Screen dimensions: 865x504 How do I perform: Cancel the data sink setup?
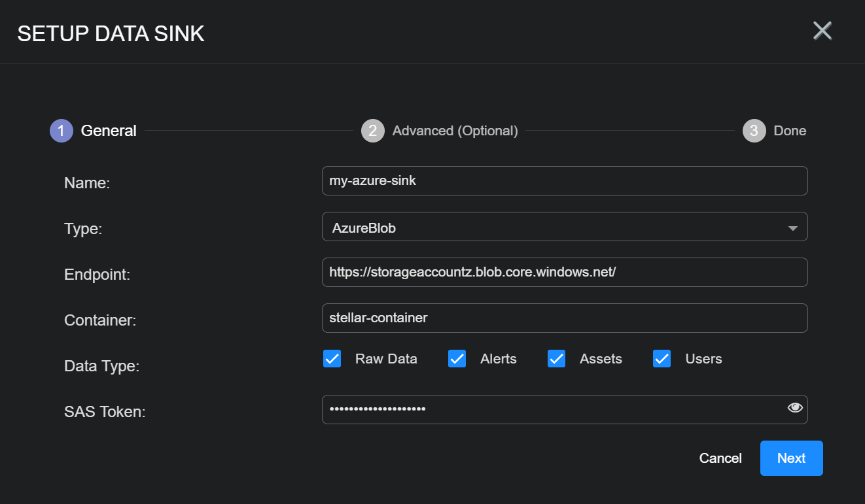coord(720,458)
